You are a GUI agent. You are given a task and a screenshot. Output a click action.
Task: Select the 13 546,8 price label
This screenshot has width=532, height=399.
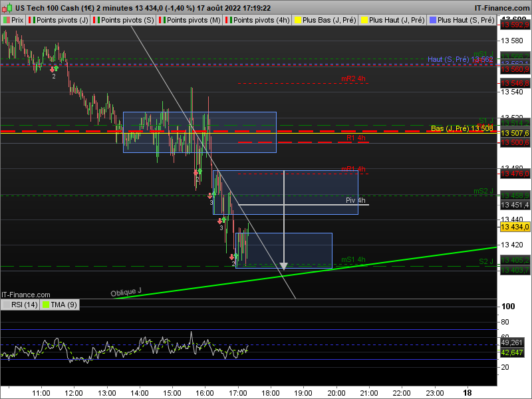coord(515,83)
